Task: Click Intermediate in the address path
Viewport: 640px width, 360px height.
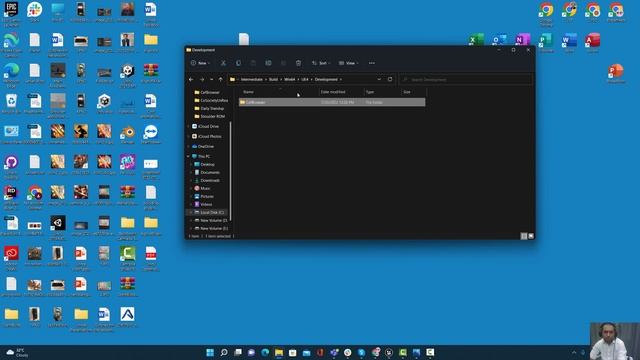Action: coord(251,80)
